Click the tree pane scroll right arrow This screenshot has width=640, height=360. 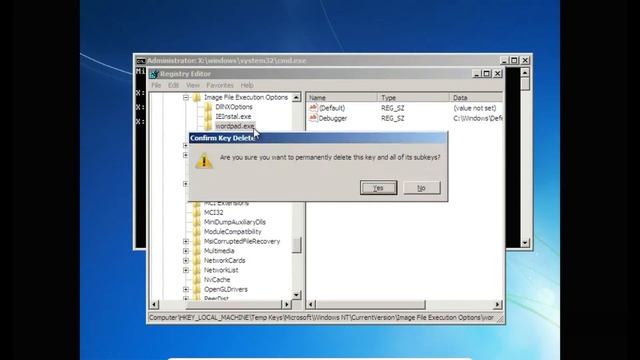click(x=286, y=304)
